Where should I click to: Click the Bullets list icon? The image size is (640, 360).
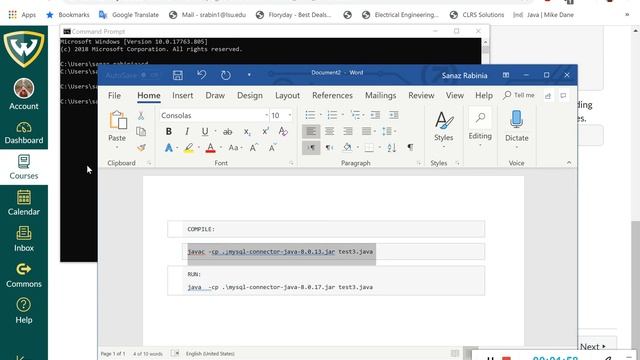coord(310,116)
